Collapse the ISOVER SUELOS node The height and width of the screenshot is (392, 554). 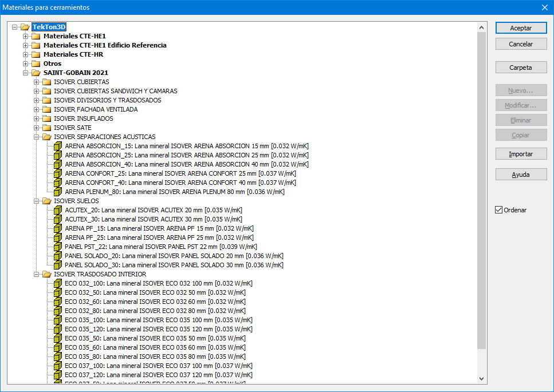tap(37, 201)
